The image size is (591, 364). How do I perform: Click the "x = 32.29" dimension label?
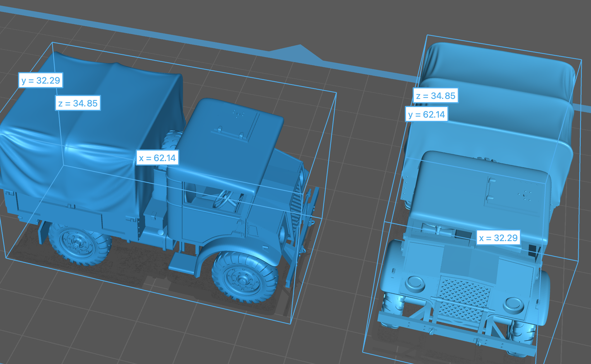point(498,238)
